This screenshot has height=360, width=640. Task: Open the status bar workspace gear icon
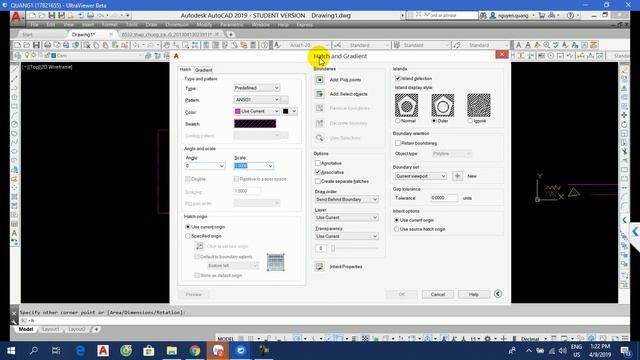click(x=487, y=339)
